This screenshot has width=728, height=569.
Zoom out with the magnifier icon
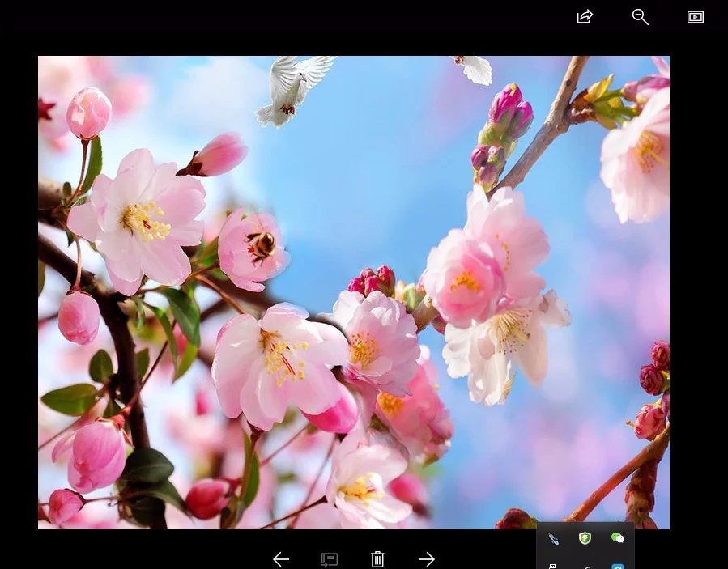(641, 17)
